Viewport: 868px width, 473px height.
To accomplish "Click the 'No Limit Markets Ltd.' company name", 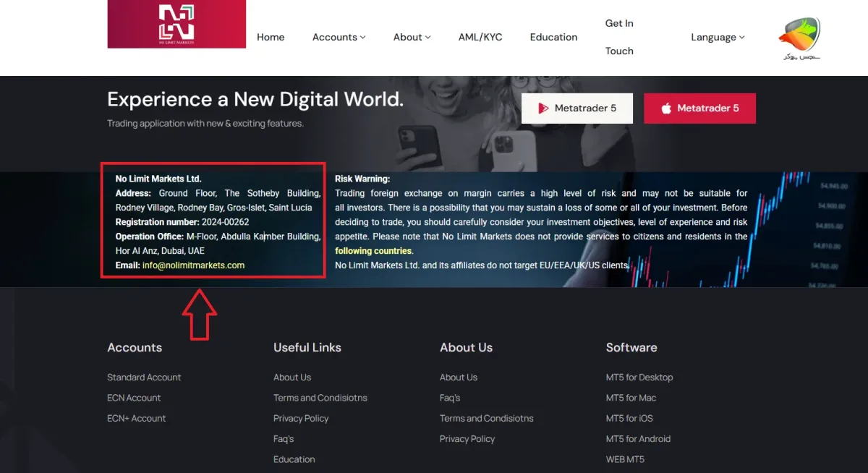I will pyautogui.click(x=158, y=179).
